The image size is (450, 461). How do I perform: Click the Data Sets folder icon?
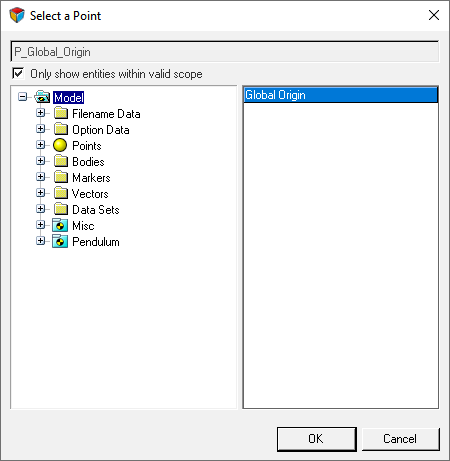(61, 209)
